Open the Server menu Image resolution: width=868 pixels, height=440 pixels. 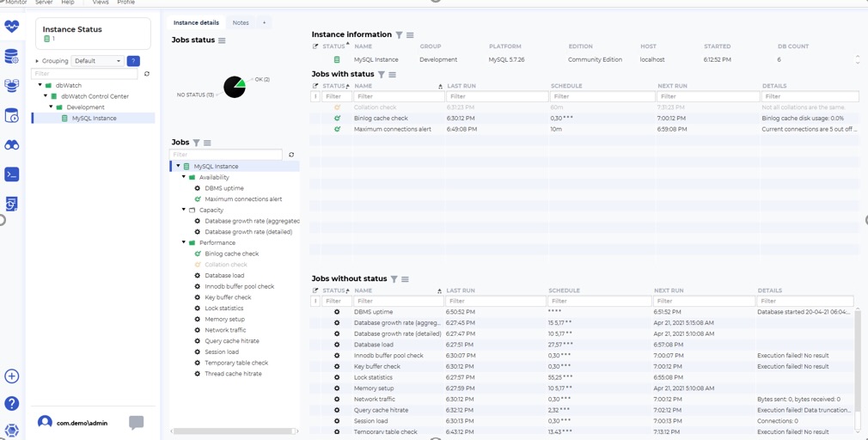pyautogui.click(x=44, y=3)
